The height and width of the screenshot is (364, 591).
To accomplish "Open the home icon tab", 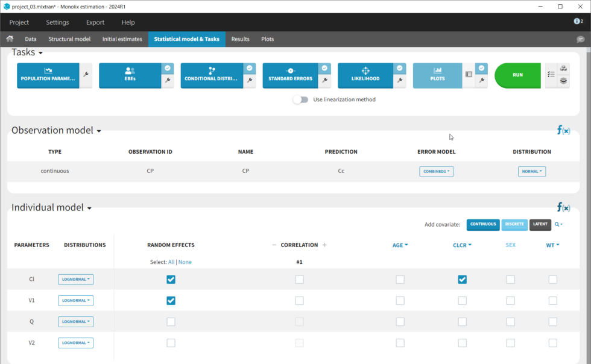I will click(x=10, y=39).
